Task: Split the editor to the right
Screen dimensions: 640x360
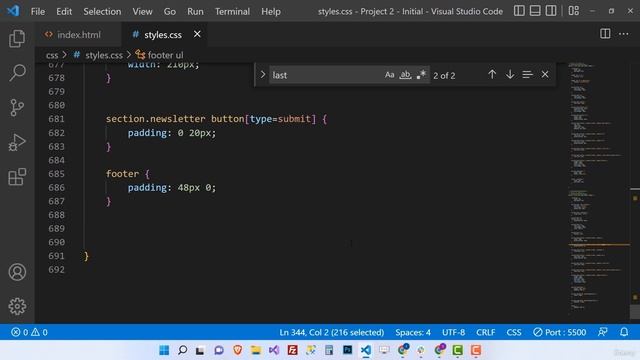Action: (x=605, y=34)
